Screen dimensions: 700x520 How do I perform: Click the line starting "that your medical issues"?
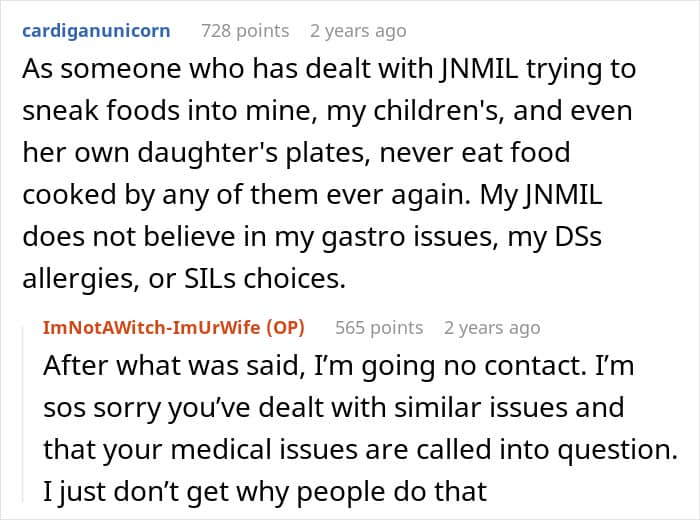click(x=359, y=451)
